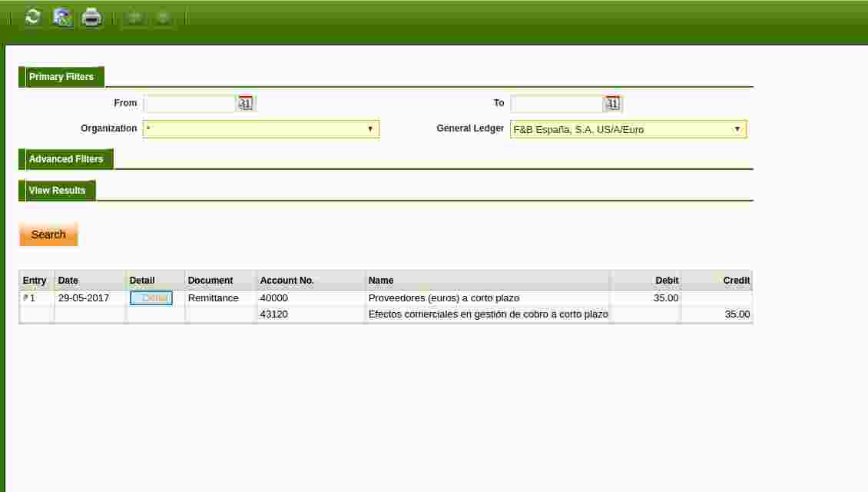Select the date 29-05-2017 cell
This screenshot has width=868, height=492.
[84, 298]
